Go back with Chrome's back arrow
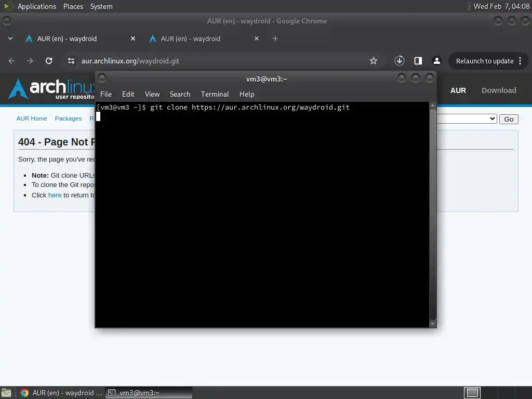This screenshot has width=532, height=399. [11, 61]
